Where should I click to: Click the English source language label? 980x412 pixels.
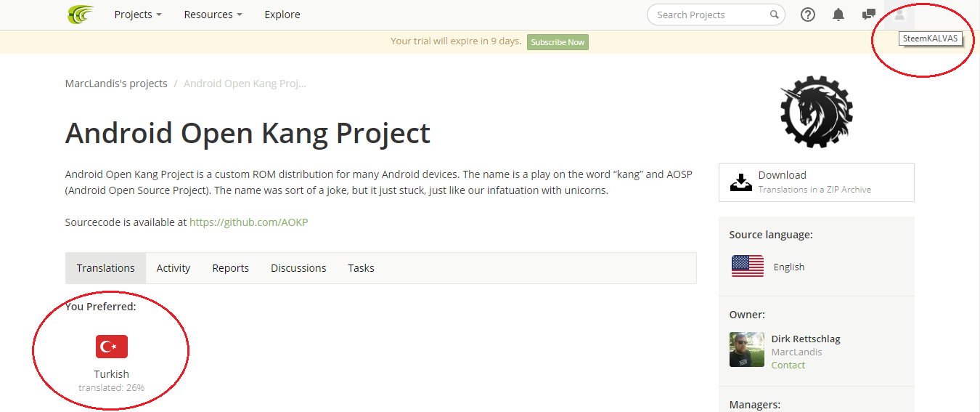[789, 267]
